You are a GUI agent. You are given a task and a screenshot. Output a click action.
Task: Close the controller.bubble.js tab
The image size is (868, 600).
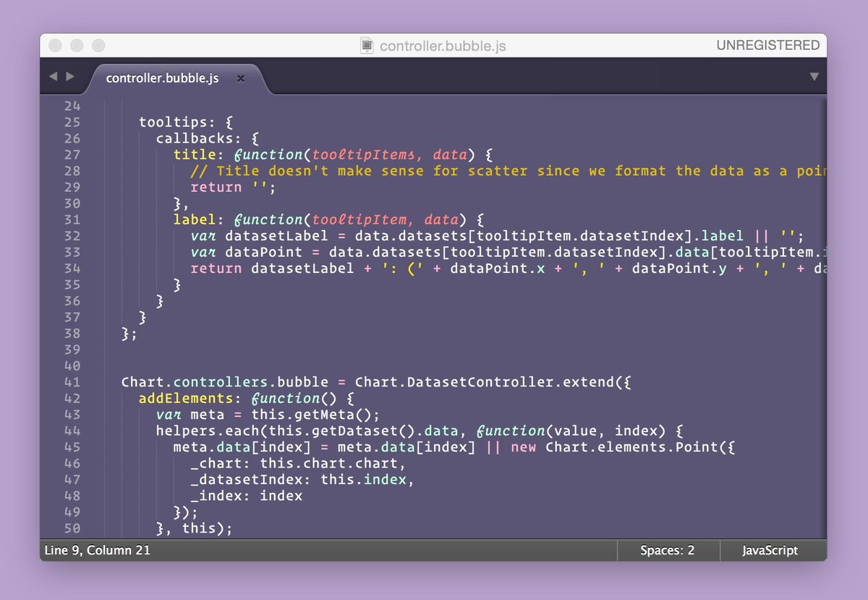(241, 78)
